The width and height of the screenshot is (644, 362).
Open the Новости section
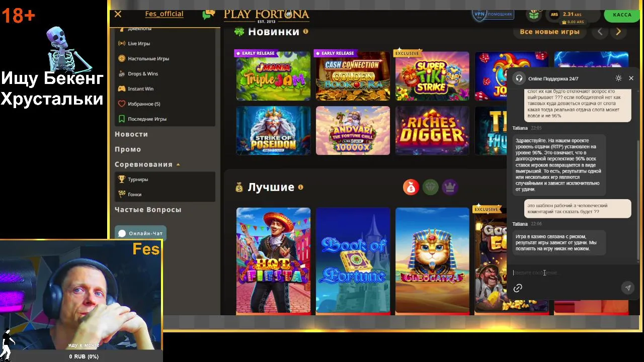pos(131,134)
